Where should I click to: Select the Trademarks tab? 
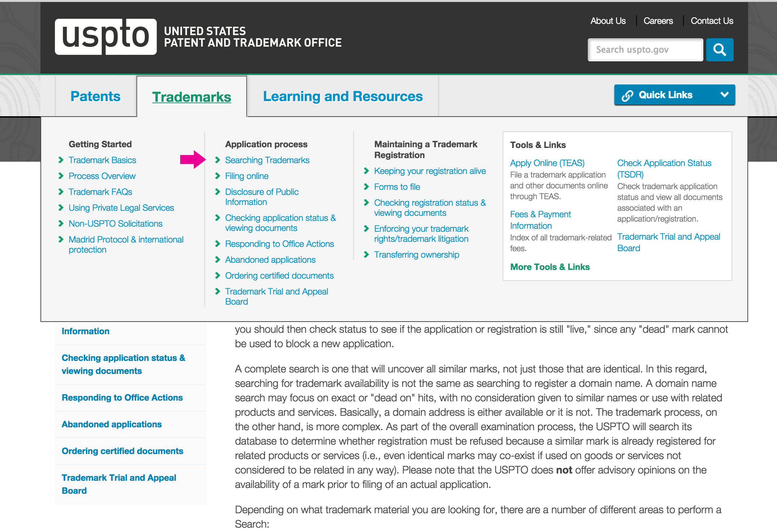click(x=192, y=97)
